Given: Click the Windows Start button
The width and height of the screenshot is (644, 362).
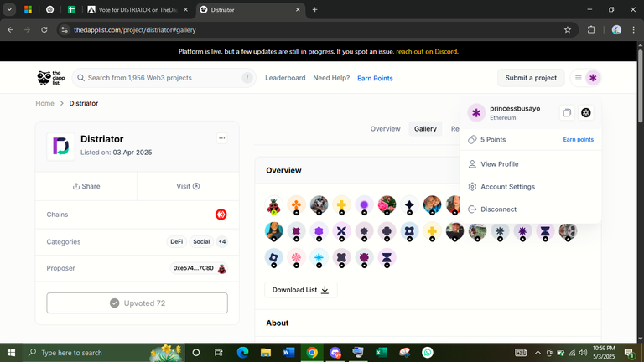Looking at the screenshot, I should coord(11,353).
